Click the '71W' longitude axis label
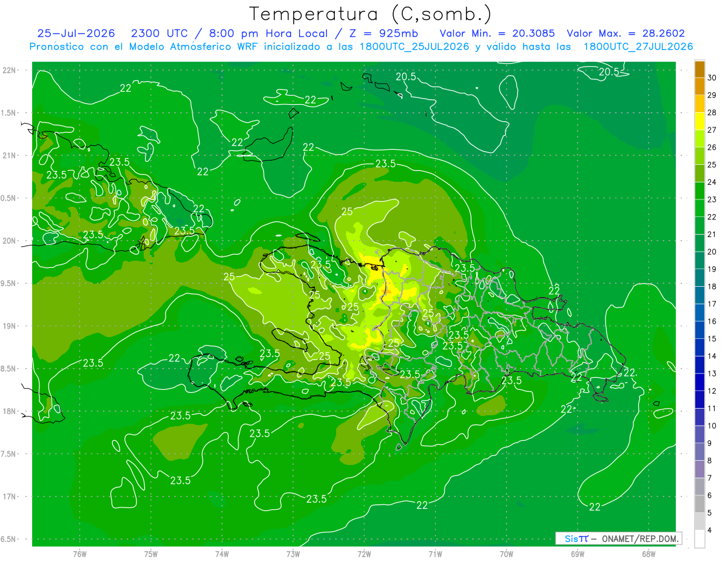This screenshot has width=728, height=562. tap(435, 554)
